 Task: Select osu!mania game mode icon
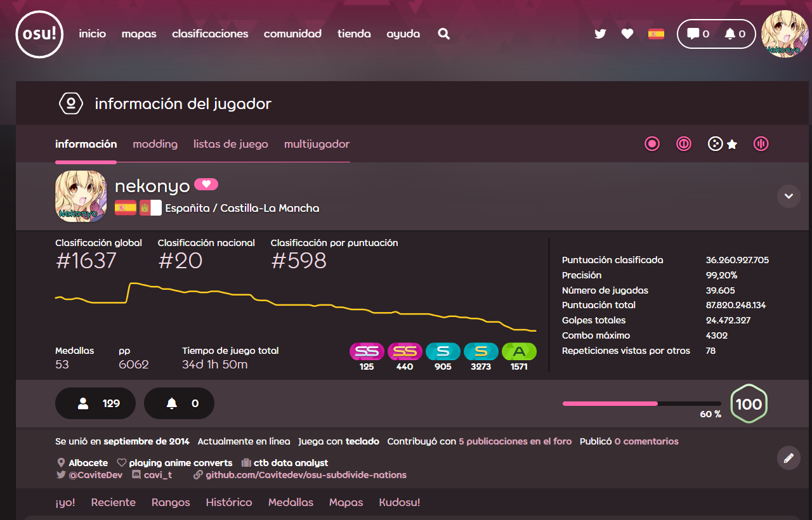coord(761,144)
